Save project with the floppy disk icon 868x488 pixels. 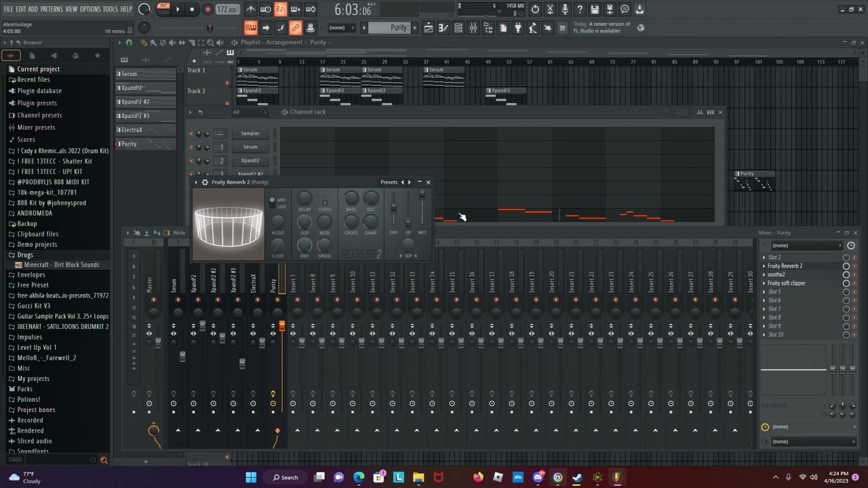point(594,9)
